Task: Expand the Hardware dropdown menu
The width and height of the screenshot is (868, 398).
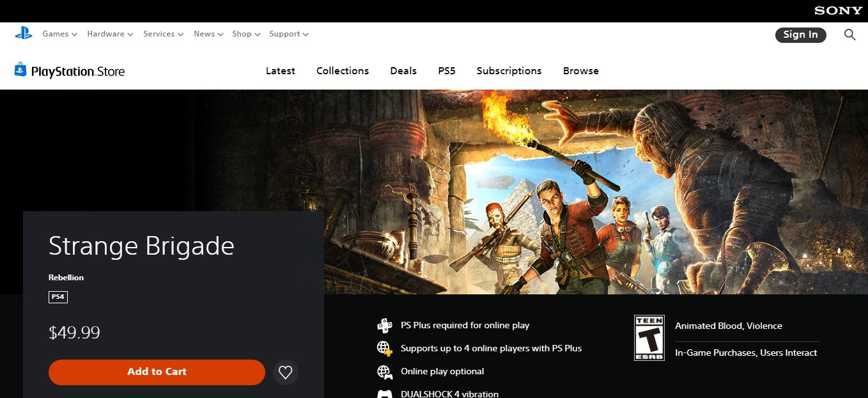Action: (110, 34)
